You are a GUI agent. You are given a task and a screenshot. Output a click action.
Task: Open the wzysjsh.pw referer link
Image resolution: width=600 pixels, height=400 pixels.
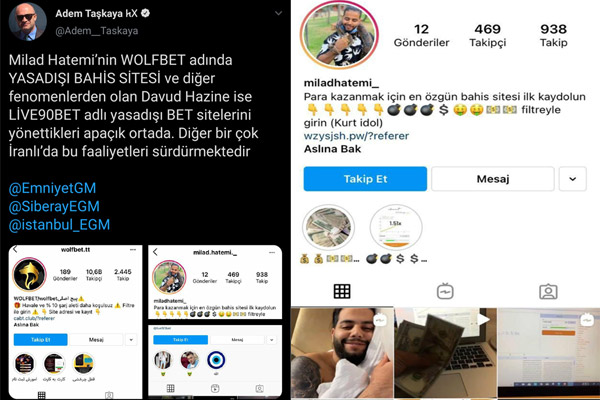coord(356,136)
